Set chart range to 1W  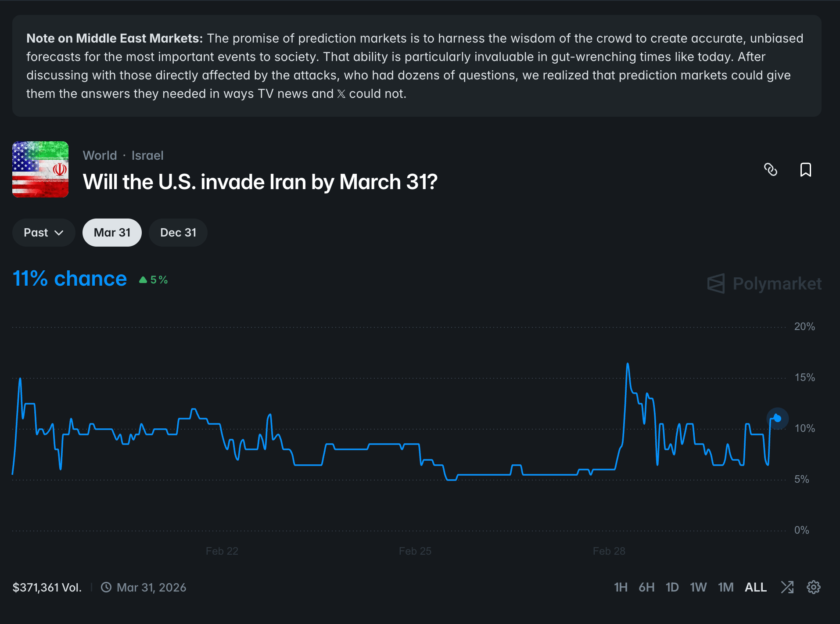pos(698,587)
